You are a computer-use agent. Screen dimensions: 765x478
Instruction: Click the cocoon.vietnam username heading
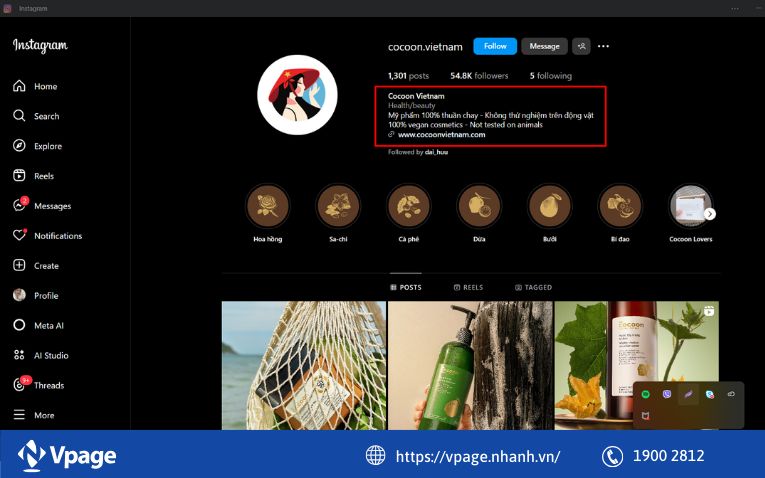point(425,47)
